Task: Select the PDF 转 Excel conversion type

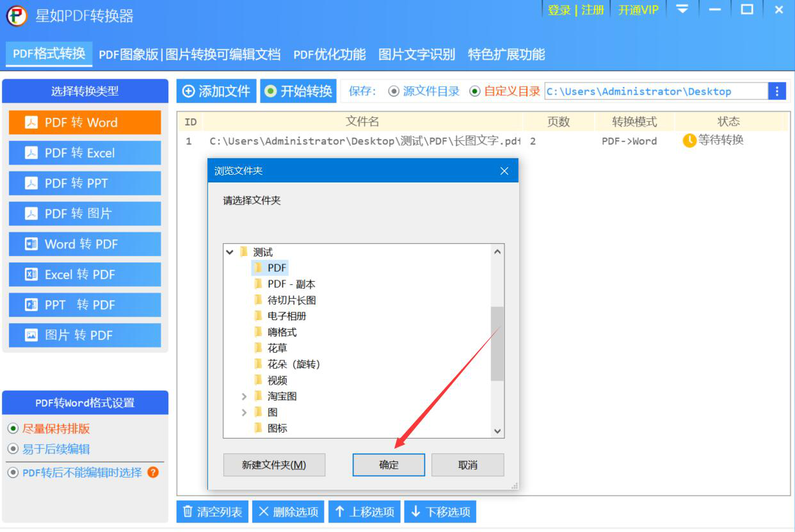Action: [84, 153]
